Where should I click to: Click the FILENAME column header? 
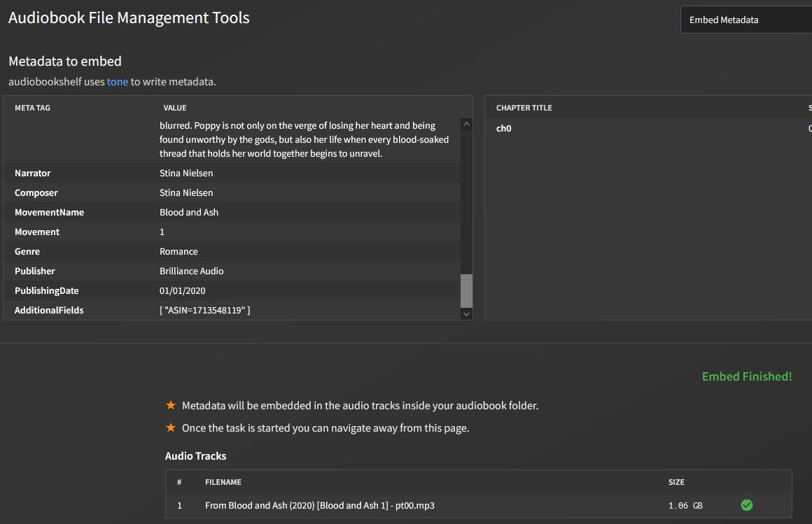click(x=223, y=482)
